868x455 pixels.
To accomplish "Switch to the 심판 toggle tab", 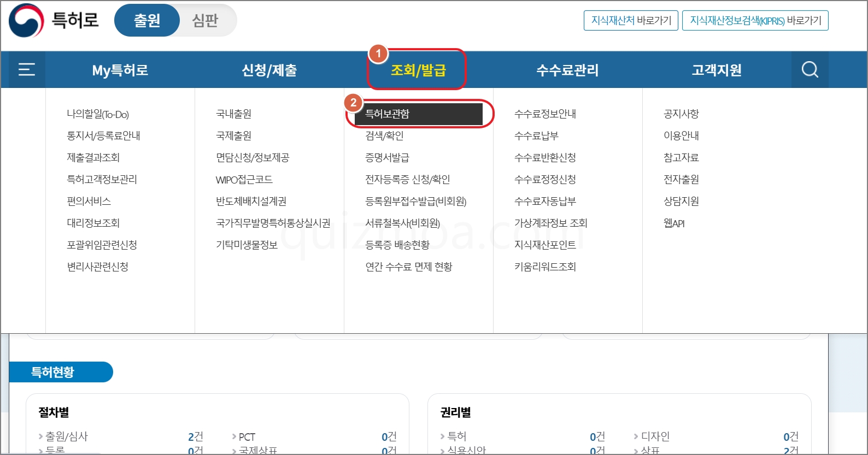I will pos(206,20).
